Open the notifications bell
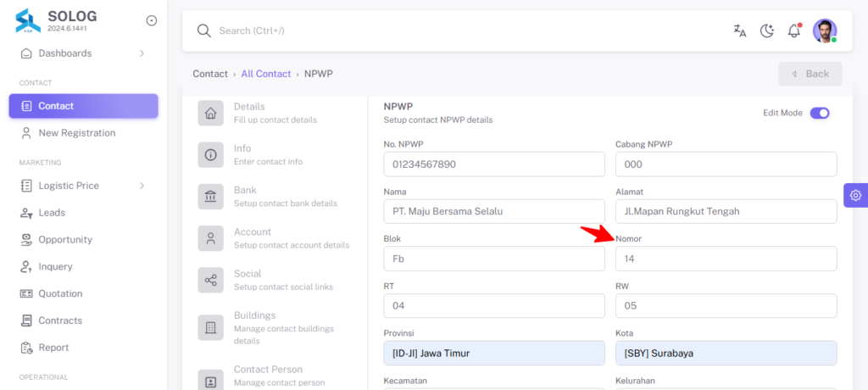The width and height of the screenshot is (868, 390). pos(794,31)
